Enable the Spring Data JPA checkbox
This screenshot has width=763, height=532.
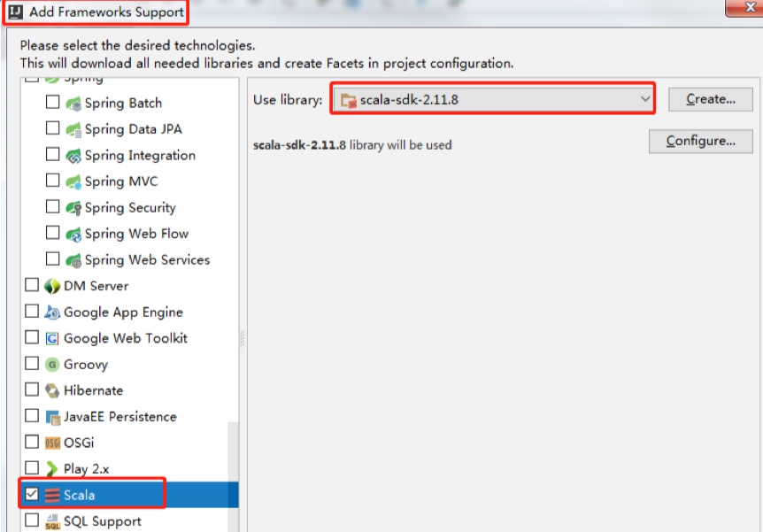(x=52, y=128)
